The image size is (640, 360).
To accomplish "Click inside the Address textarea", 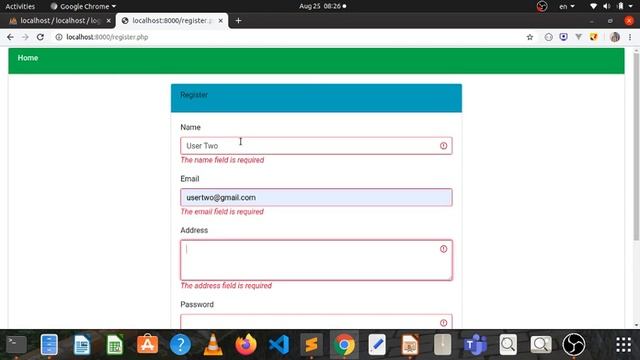I will click(316, 260).
